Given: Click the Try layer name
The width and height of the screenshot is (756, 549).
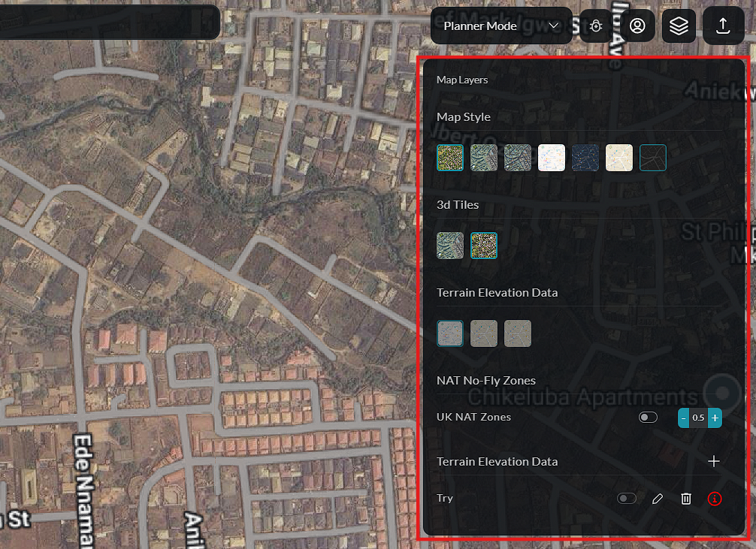Looking at the screenshot, I should click(x=445, y=499).
